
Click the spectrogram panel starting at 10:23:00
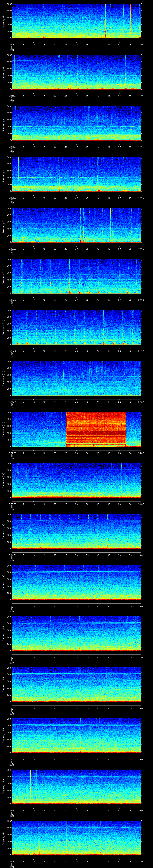(77, 481)
